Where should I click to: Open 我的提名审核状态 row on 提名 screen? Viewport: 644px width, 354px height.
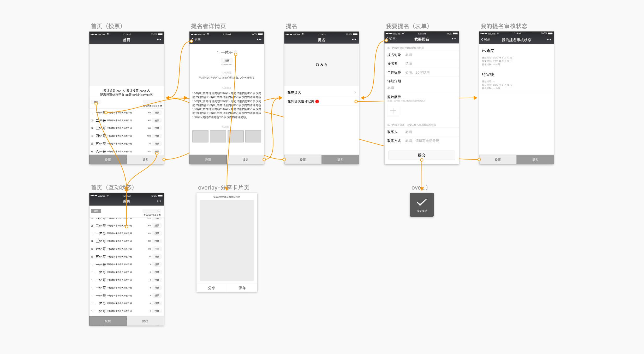(x=321, y=102)
